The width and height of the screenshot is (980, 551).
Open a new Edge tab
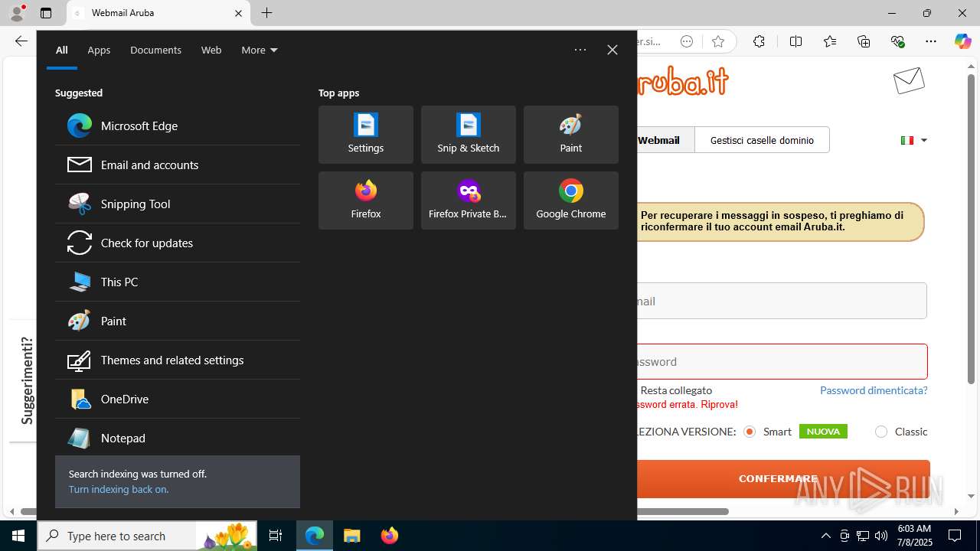point(266,13)
